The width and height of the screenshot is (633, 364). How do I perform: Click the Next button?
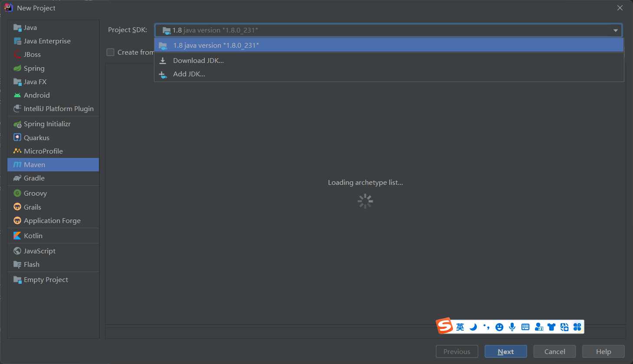coord(505,351)
